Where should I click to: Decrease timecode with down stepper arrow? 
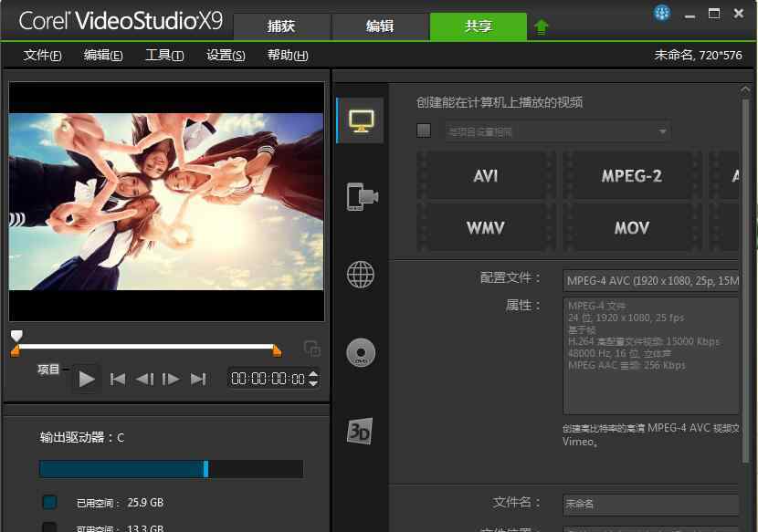[313, 383]
